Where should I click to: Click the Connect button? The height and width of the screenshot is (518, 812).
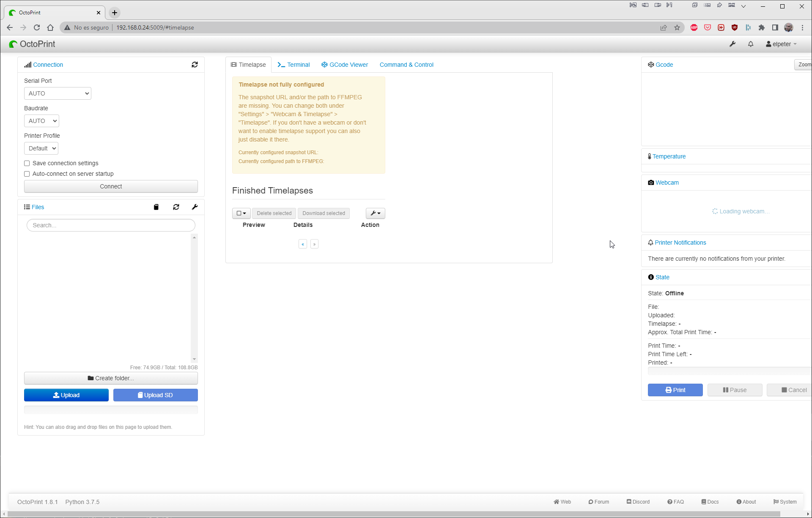111,186
